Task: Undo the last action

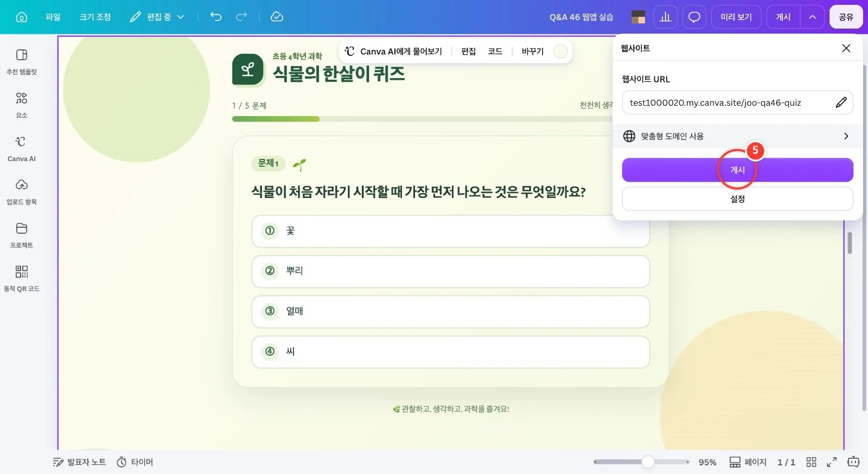Action: click(x=216, y=17)
